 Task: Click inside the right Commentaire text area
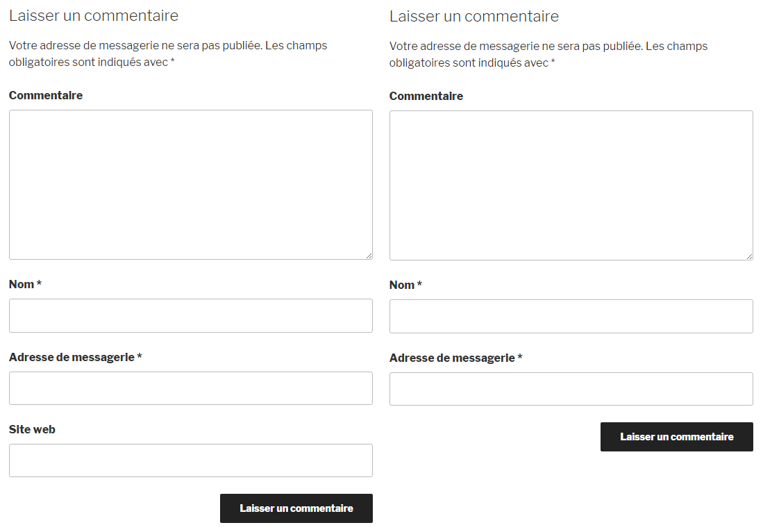(571, 184)
